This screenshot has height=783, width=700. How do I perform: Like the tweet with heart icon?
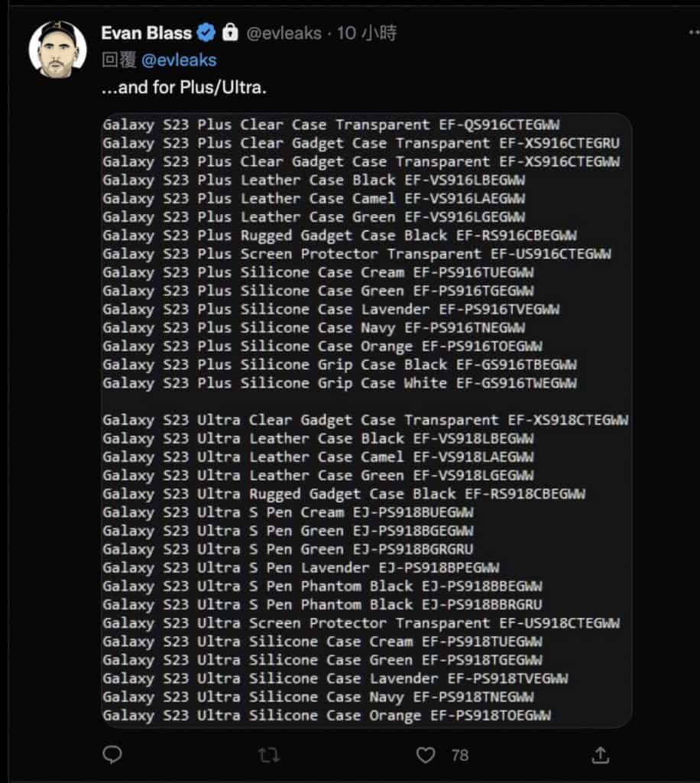point(426,755)
